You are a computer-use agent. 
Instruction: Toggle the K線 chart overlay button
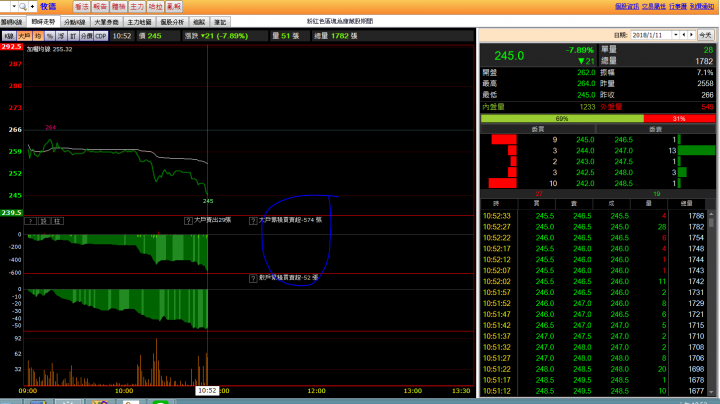coord(9,36)
